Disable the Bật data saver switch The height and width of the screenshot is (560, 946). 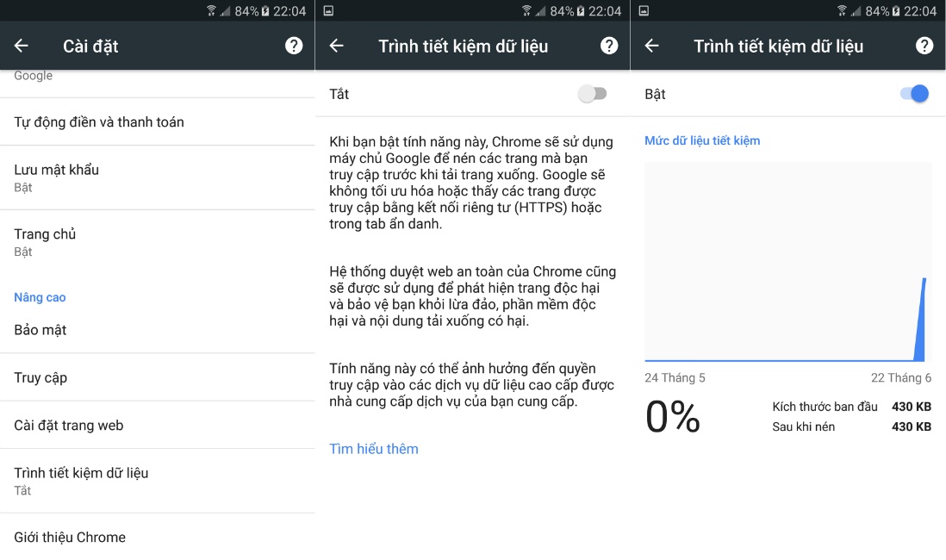pos(915,93)
